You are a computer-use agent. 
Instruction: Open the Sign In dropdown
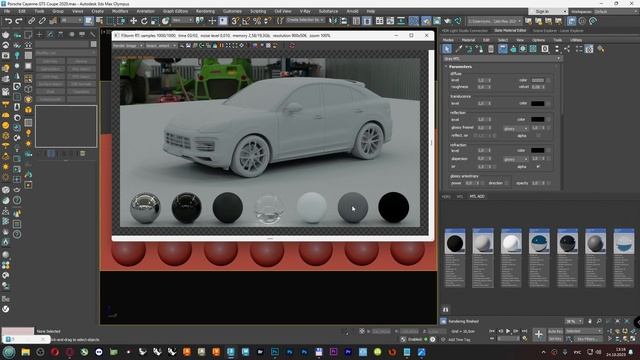pyautogui.click(x=548, y=11)
